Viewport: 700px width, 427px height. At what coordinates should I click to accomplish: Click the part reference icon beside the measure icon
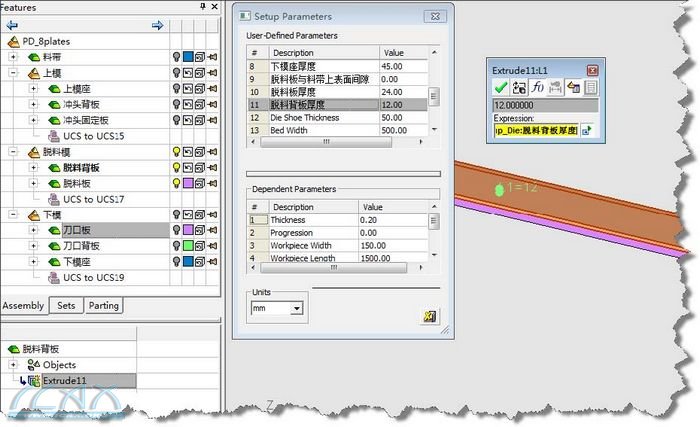[573, 88]
